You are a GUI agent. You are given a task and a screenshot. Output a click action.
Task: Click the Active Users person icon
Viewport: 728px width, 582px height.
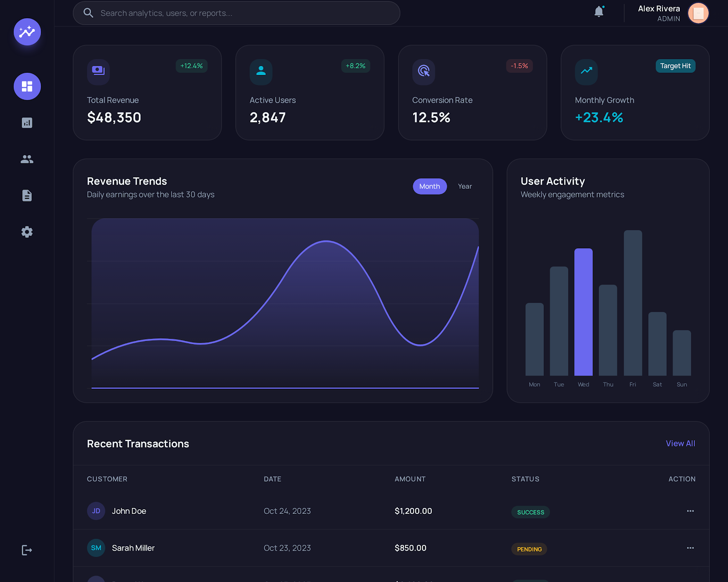point(261,72)
